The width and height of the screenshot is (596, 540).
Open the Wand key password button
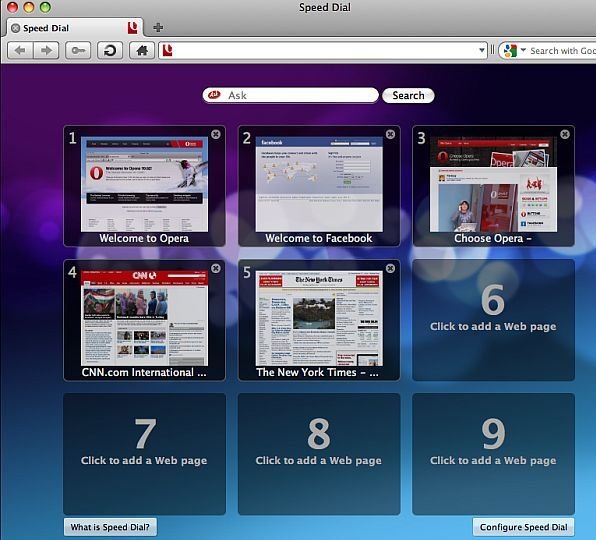point(78,51)
